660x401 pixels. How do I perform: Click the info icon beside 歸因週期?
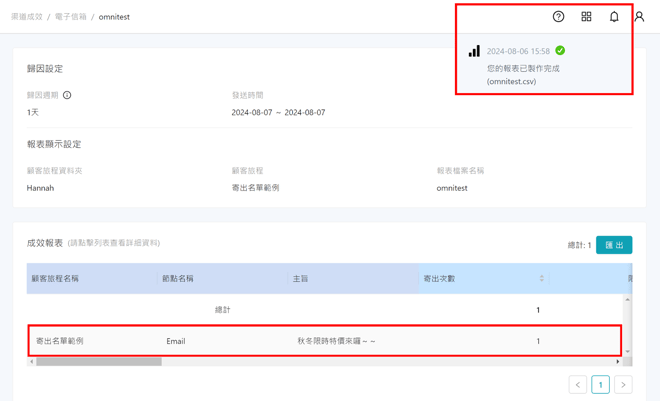[67, 96]
